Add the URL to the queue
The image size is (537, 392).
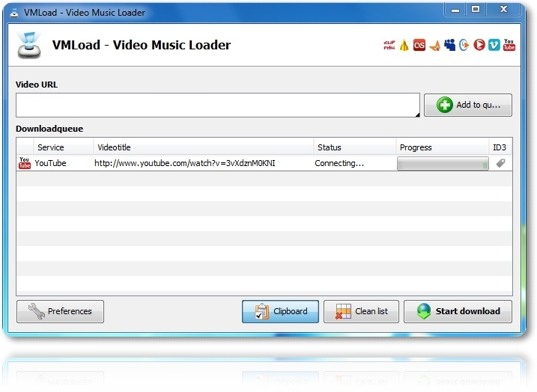coord(468,105)
